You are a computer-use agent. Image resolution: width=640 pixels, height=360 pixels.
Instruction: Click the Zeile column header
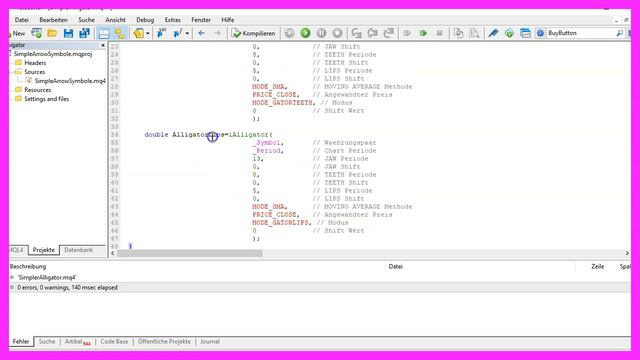(x=598, y=267)
